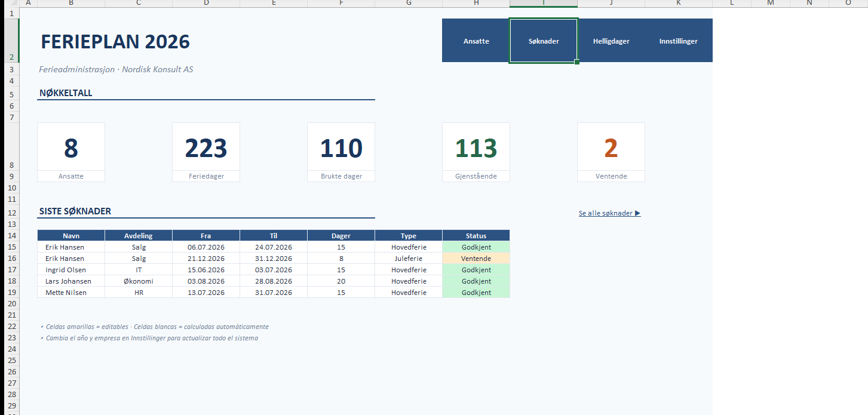Select row header 16
Viewport: 868px width, 415px height.
click(x=10, y=259)
